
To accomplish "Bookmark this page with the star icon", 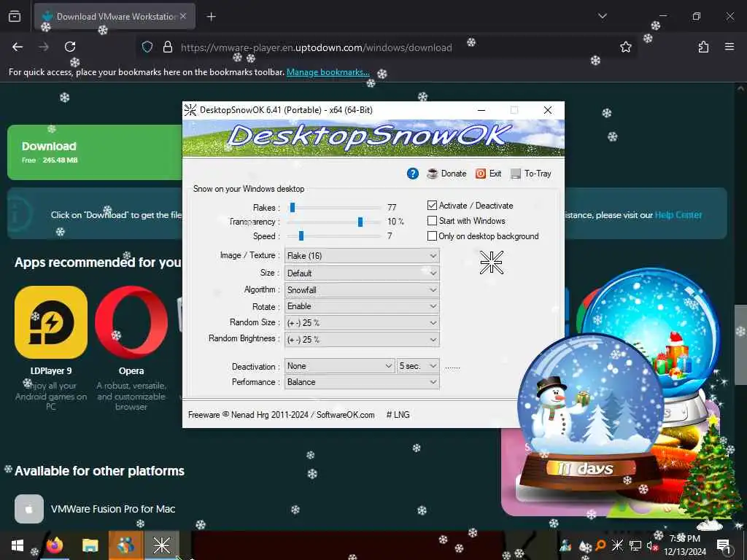I will (625, 47).
